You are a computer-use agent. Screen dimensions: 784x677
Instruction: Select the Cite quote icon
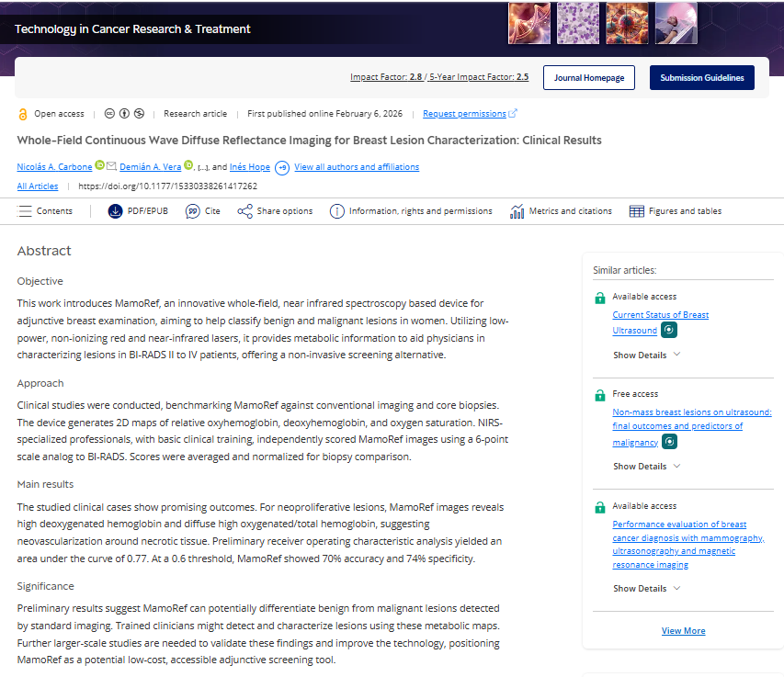pyautogui.click(x=191, y=210)
